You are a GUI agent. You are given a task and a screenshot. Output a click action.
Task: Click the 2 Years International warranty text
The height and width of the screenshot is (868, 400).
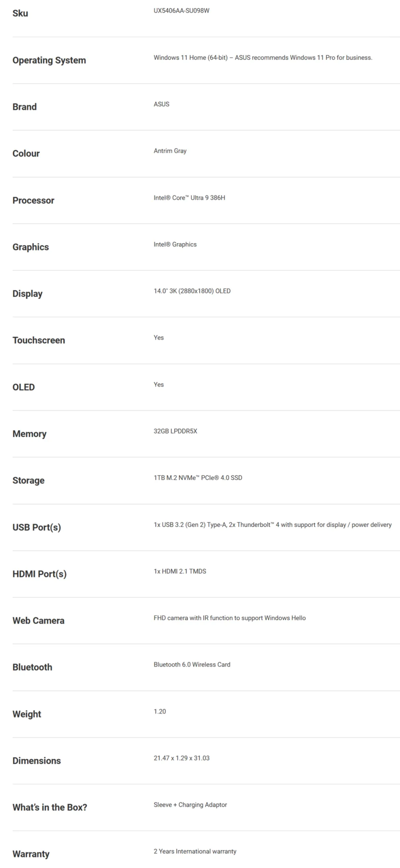click(x=195, y=851)
